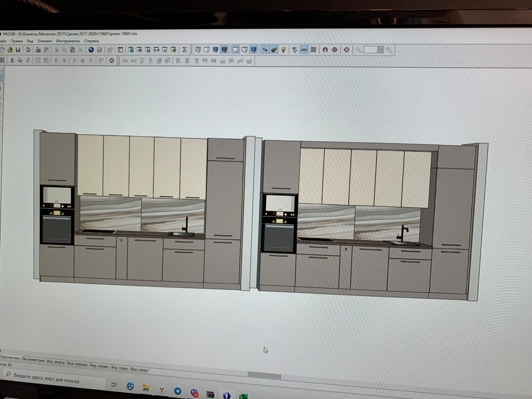The image size is (532, 399).
Task: Open the Элемент menu
Action: coord(45,41)
